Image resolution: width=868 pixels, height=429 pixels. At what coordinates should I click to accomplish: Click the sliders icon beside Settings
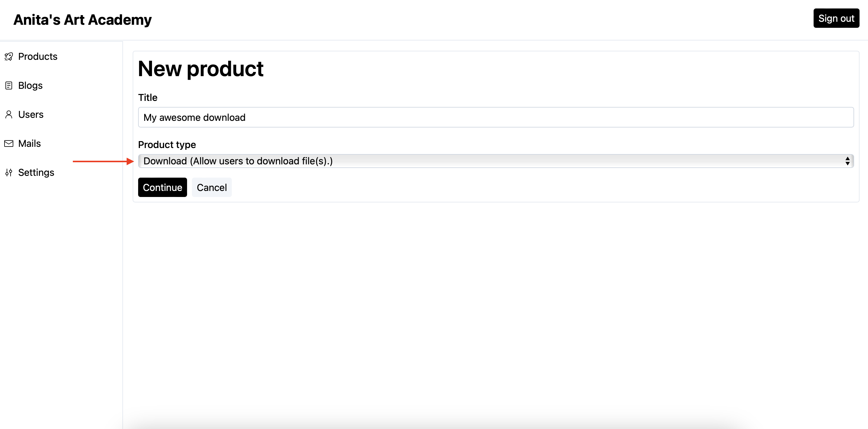pos(9,173)
